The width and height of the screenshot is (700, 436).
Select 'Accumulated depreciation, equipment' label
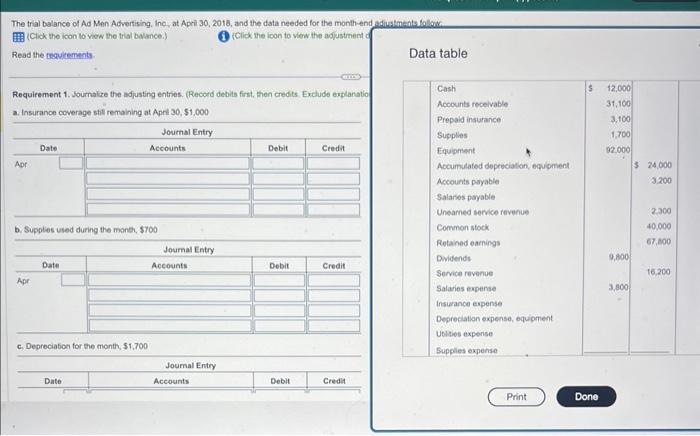click(503, 166)
